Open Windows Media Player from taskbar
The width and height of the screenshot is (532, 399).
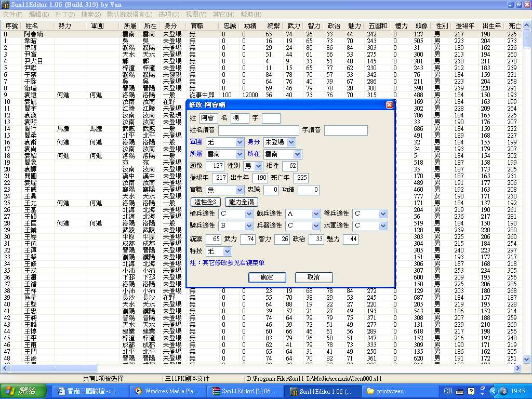click(167, 391)
